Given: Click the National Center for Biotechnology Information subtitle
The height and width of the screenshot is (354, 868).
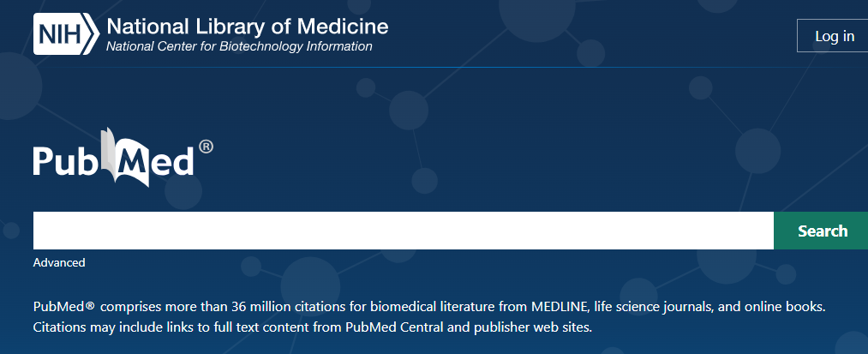Looking at the screenshot, I should pos(239,46).
